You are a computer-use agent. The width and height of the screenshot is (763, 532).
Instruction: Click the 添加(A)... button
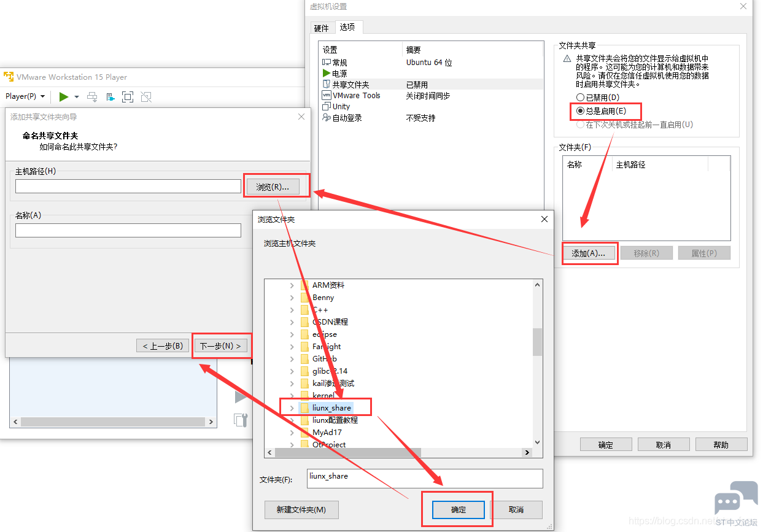pyautogui.click(x=589, y=253)
